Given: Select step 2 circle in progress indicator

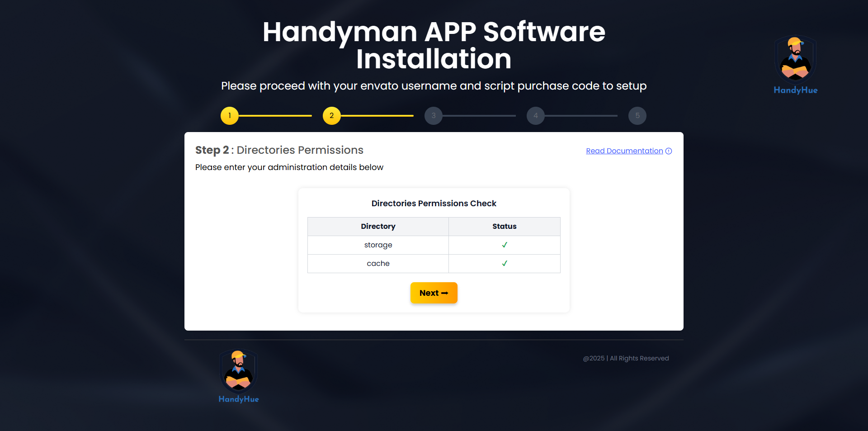Looking at the screenshot, I should [331, 116].
